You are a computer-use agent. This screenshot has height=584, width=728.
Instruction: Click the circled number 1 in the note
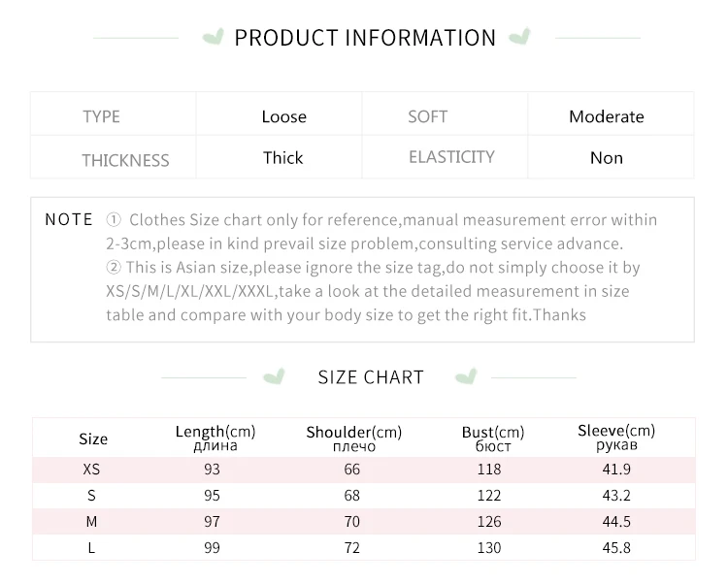pyautogui.click(x=114, y=219)
